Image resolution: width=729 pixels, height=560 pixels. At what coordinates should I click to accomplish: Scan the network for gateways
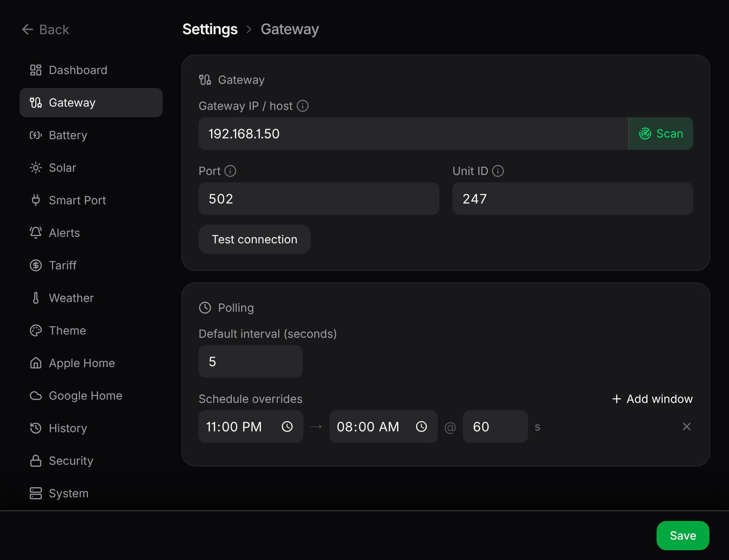[661, 133]
